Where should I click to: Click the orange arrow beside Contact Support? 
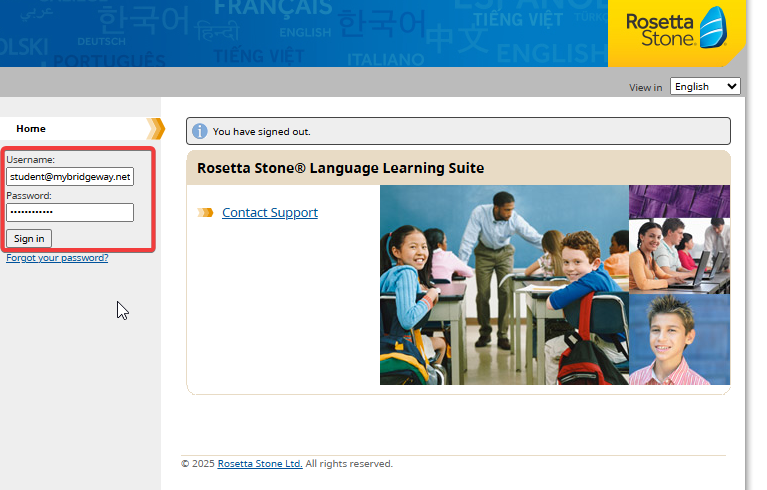click(205, 212)
